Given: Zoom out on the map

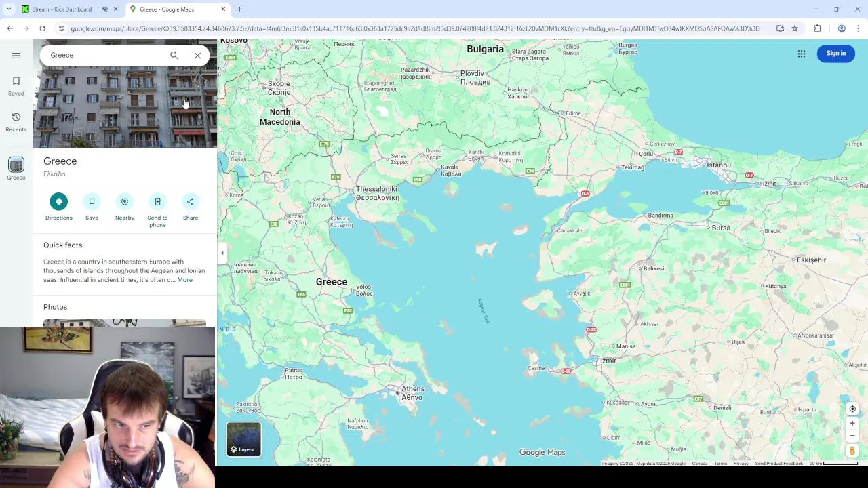Looking at the screenshot, I should 852,436.
